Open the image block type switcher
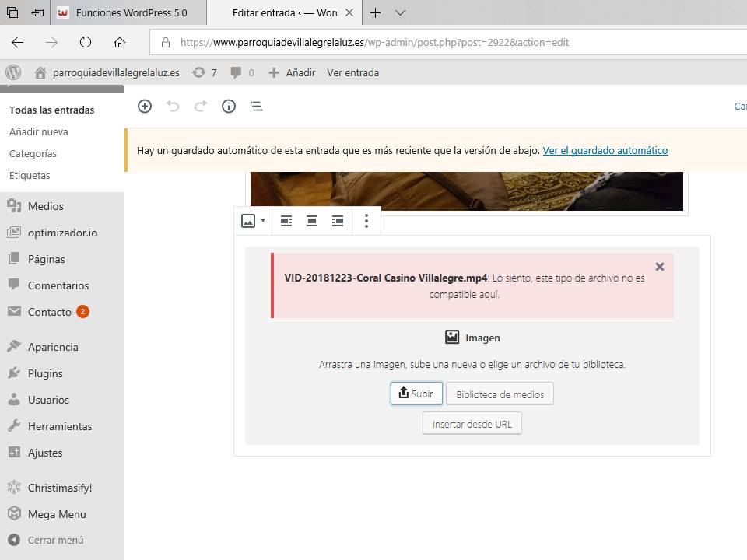Screen dimensions: 747x560 (x=253, y=221)
